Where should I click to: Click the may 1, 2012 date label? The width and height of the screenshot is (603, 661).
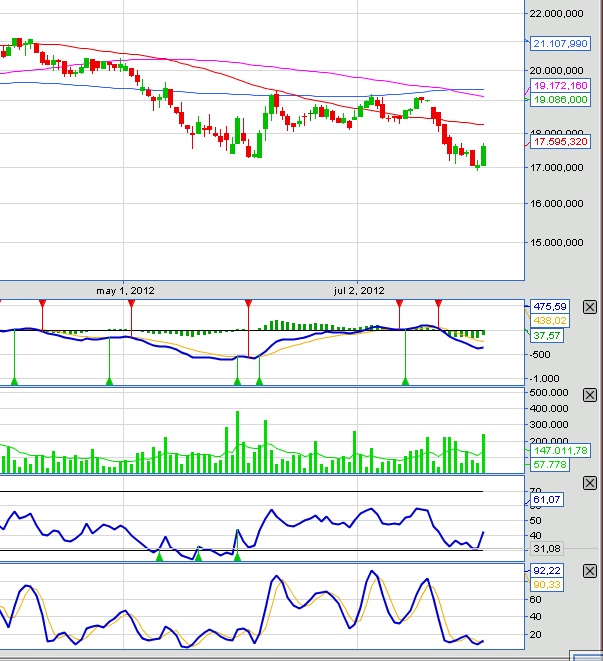click(125, 290)
